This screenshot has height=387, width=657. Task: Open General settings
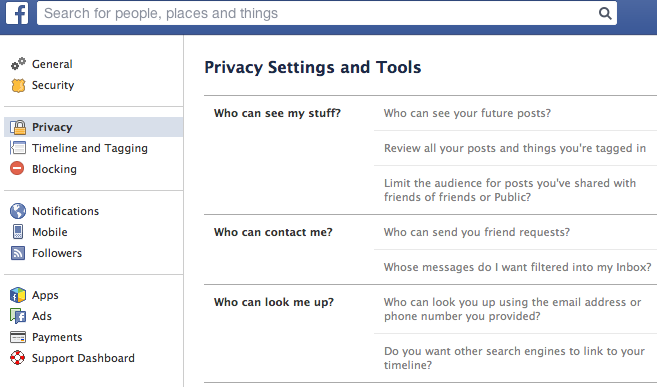pyautogui.click(x=52, y=64)
